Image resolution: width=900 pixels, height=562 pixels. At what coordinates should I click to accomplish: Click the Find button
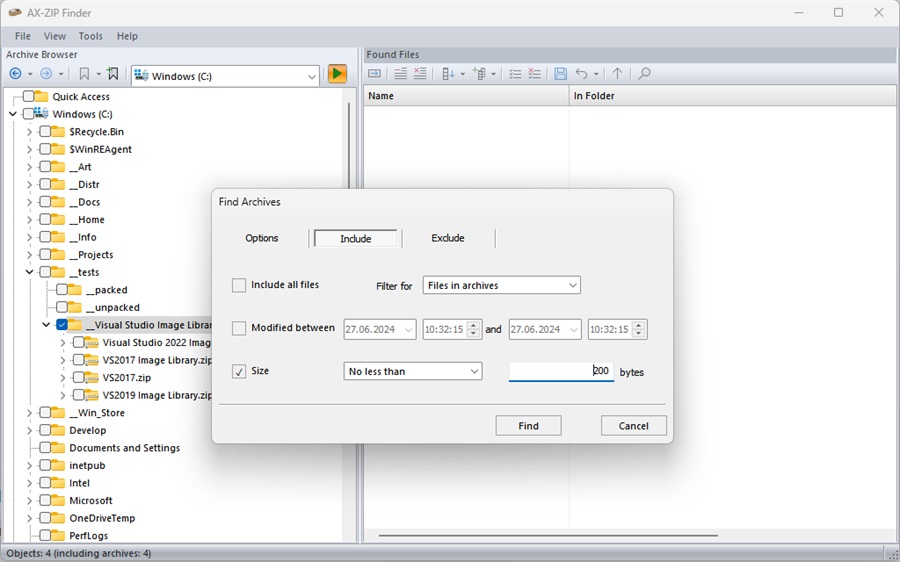point(528,426)
